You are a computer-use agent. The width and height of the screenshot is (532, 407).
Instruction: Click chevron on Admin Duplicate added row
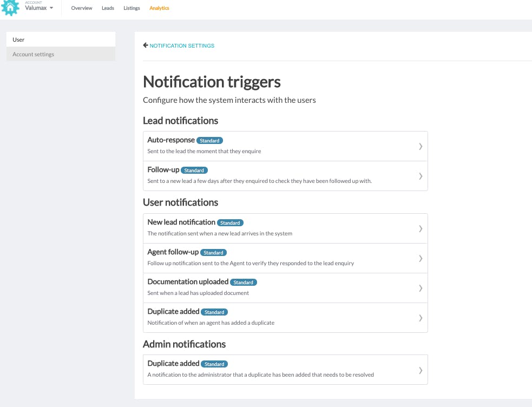coord(421,370)
